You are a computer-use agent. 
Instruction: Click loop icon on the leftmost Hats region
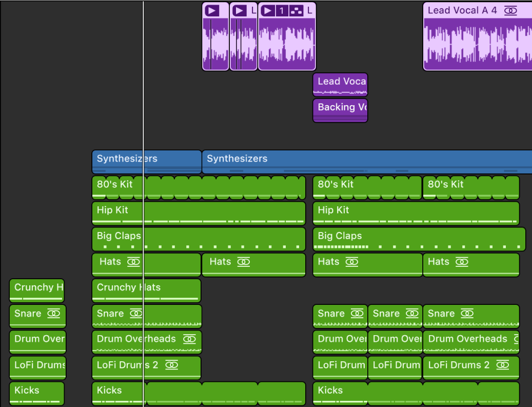coord(133,262)
